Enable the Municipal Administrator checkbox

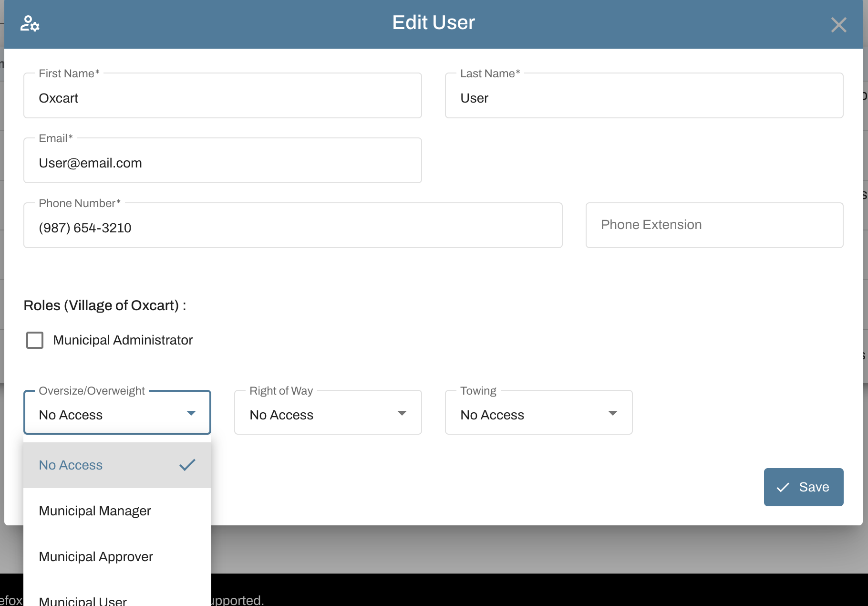click(x=35, y=340)
